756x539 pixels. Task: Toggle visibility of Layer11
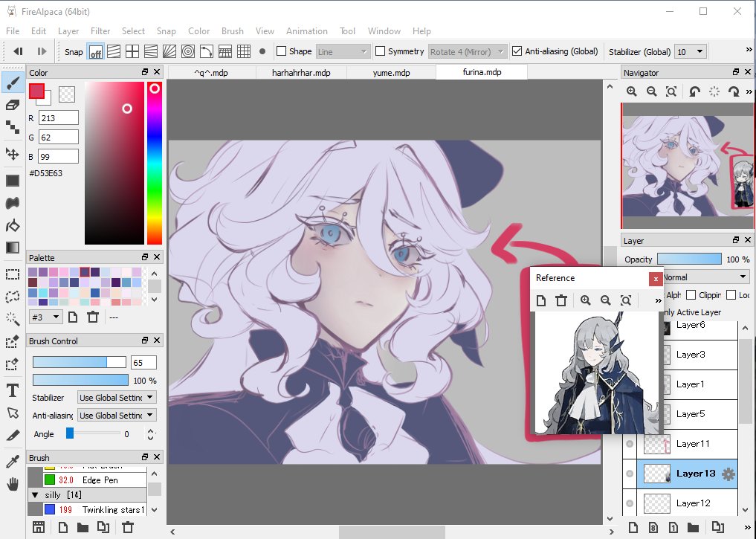[x=630, y=444]
